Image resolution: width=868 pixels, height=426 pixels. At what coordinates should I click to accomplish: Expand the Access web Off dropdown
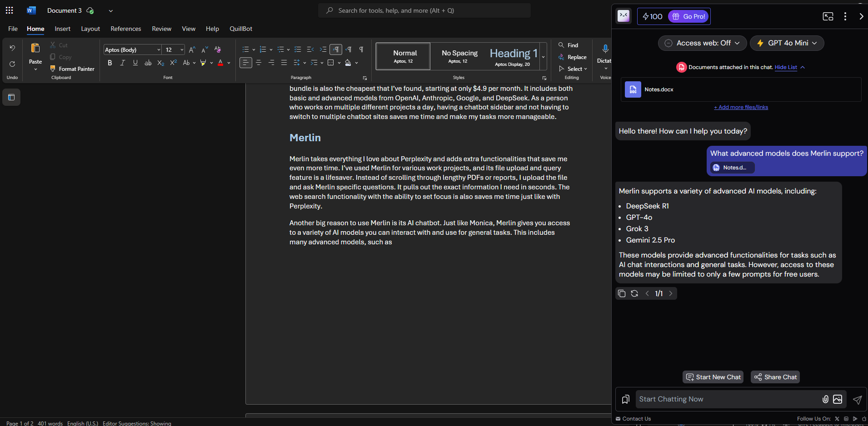(702, 43)
